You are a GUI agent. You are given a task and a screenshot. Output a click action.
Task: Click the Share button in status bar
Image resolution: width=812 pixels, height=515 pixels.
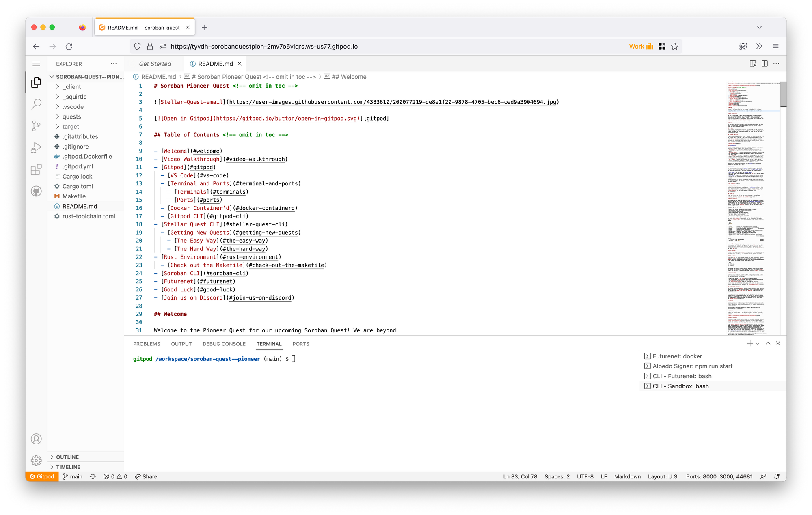(146, 476)
